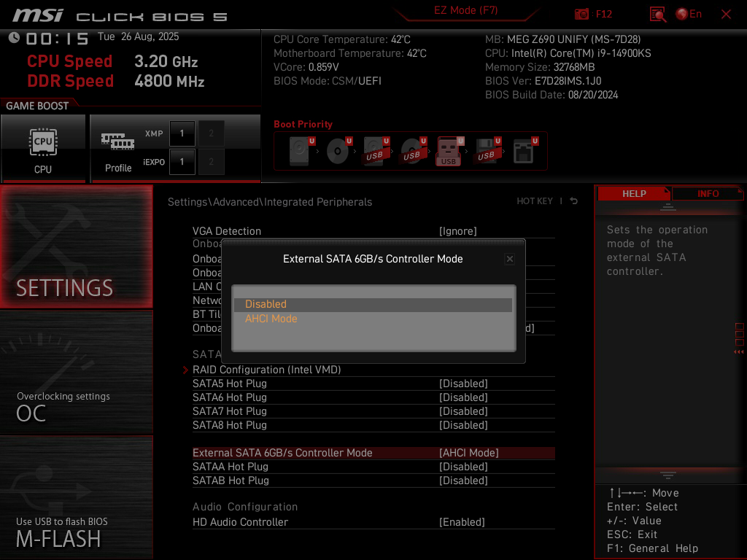
Task: Click the help panel bottom scroll handle
Action: coord(668,475)
